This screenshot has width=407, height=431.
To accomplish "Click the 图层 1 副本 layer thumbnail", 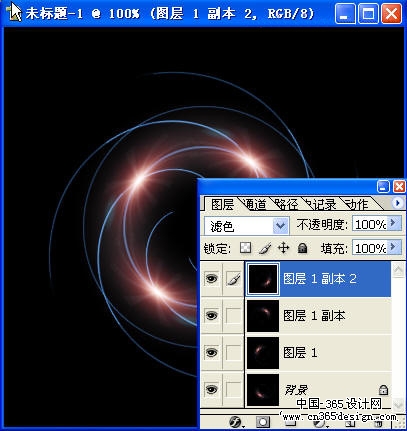I will point(263,316).
